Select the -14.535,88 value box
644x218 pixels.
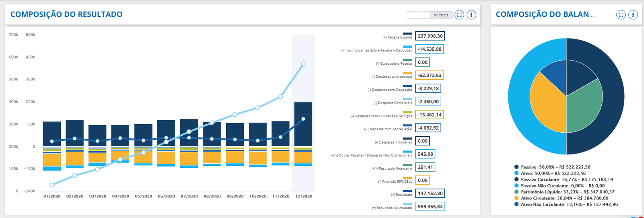429,49
